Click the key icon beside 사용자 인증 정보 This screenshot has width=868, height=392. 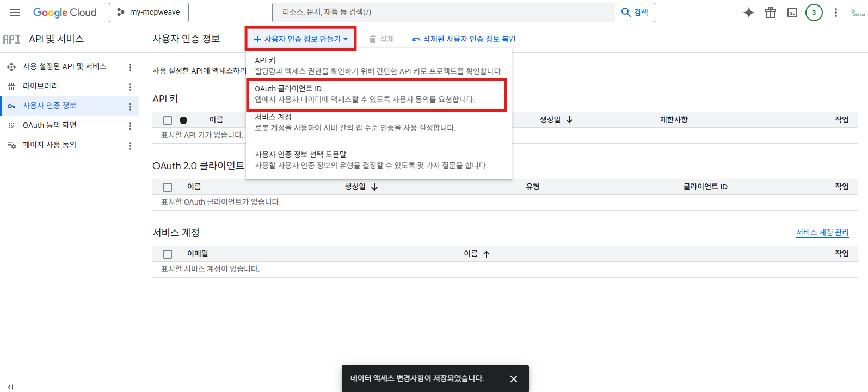pyautogui.click(x=11, y=106)
